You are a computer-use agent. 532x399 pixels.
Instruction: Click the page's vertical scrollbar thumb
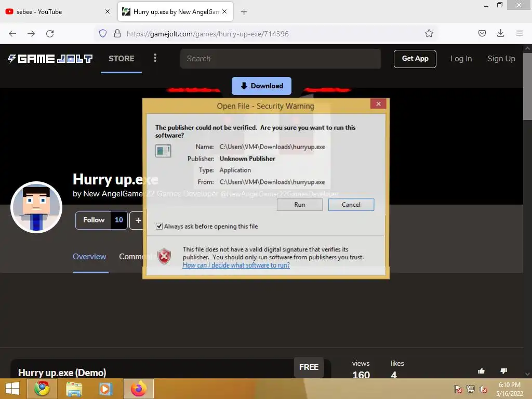coord(527,86)
